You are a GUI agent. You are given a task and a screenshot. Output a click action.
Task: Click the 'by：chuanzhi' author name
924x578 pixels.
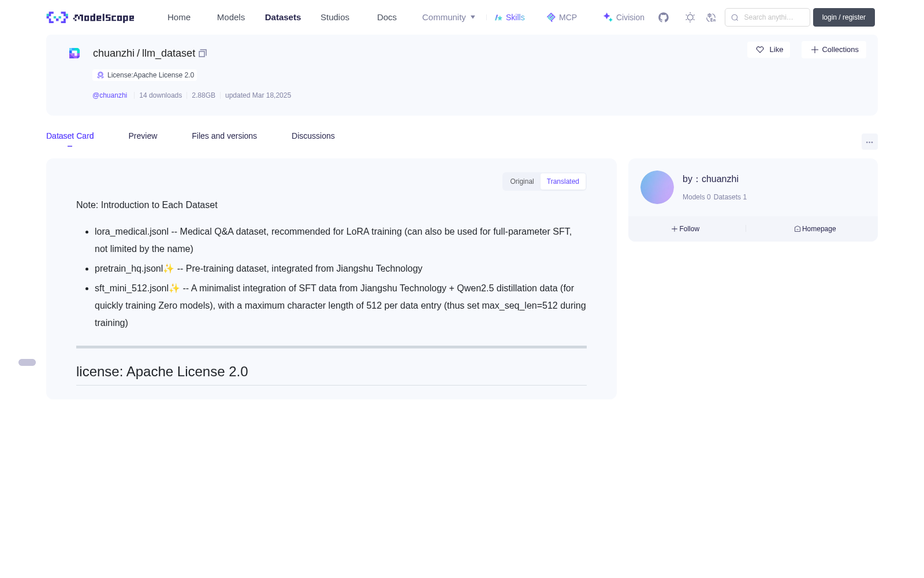click(710, 179)
